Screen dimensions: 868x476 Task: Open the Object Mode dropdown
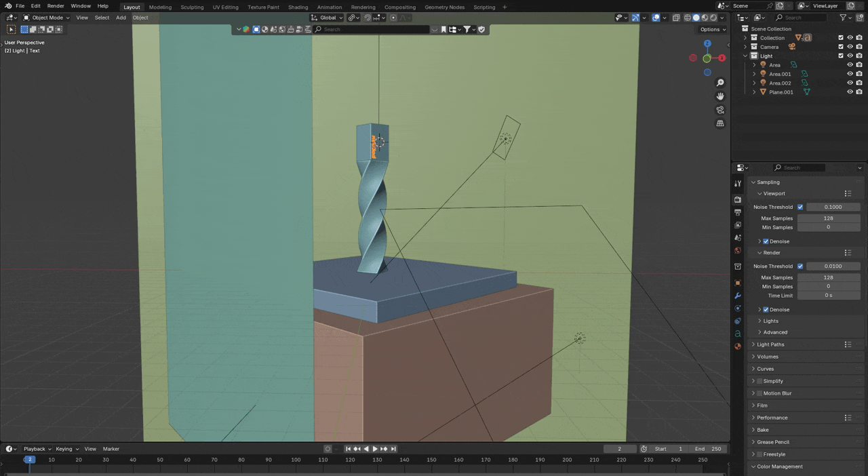(47, 18)
